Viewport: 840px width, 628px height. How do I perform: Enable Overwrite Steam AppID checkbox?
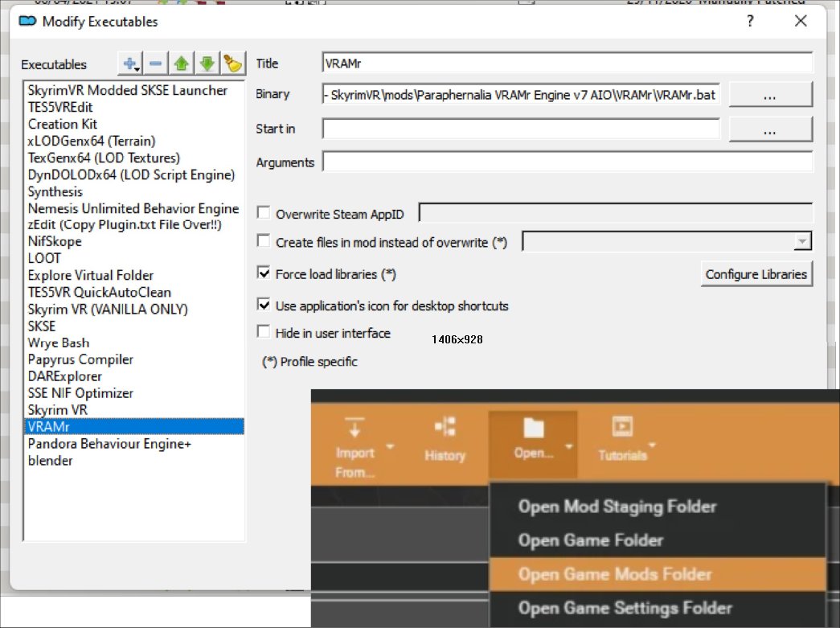tap(264, 213)
